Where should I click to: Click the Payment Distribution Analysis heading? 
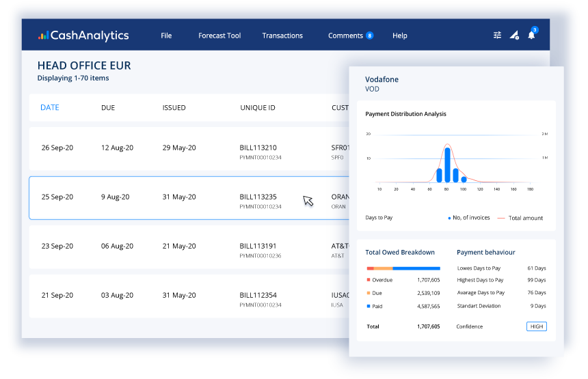[x=405, y=114]
